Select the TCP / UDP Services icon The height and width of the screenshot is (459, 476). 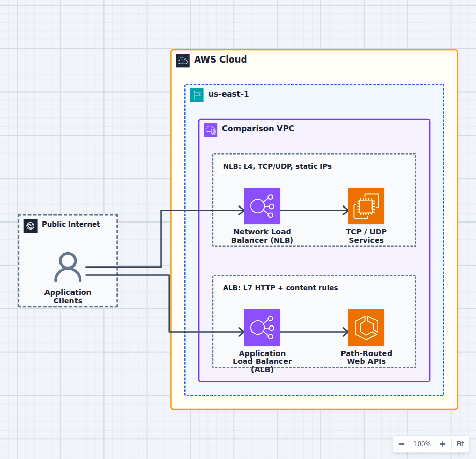pyautogui.click(x=366, y=206)
